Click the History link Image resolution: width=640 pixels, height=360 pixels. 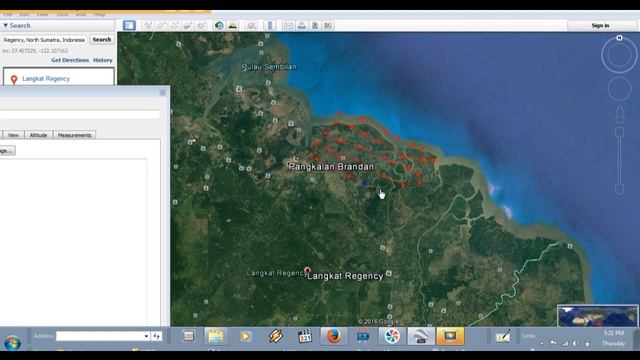pos(102,60)
